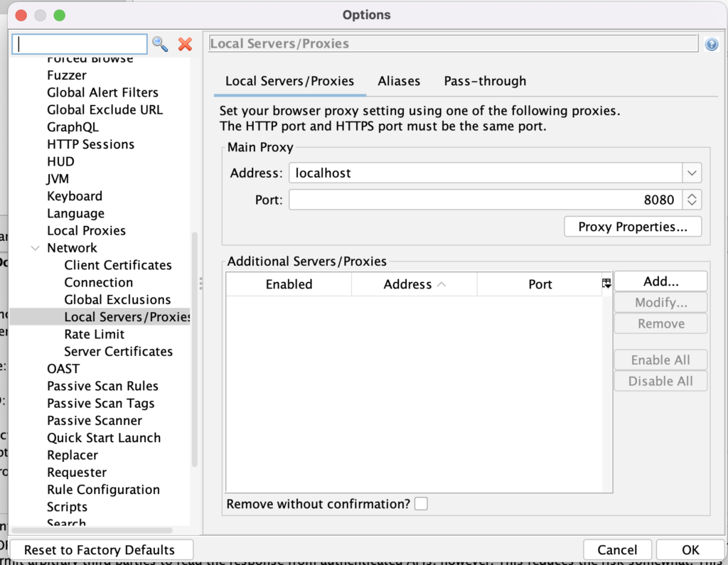Screen dimensions: 728x565
Task: Collapse the Network tree node
Action: pyautogui.click(x=36, y=248)
